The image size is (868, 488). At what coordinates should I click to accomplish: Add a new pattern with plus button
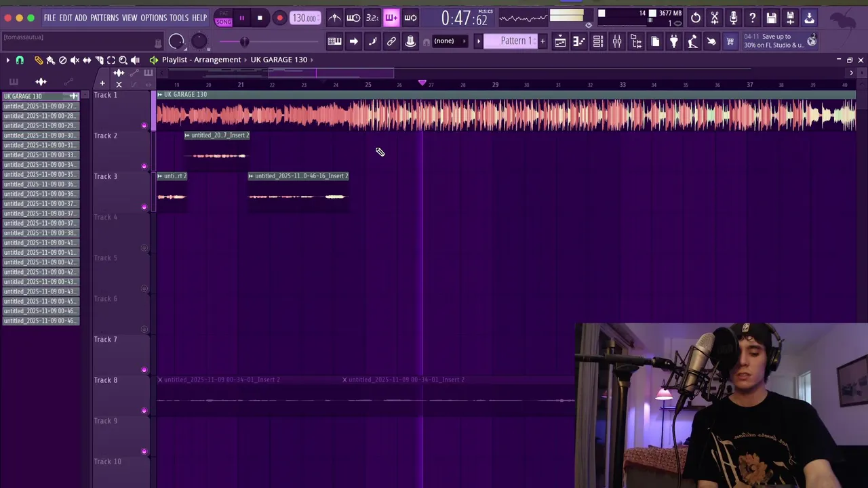pyautogui.click(x=542, y=42)
